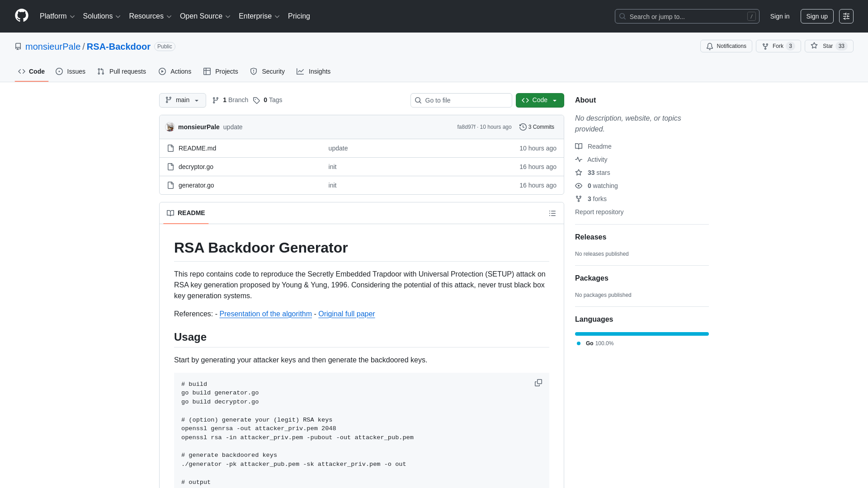The height and width of the screenshot is (488, 868).
Task: Click the book icon beside Readme in About
Action: tap(579, 146)
